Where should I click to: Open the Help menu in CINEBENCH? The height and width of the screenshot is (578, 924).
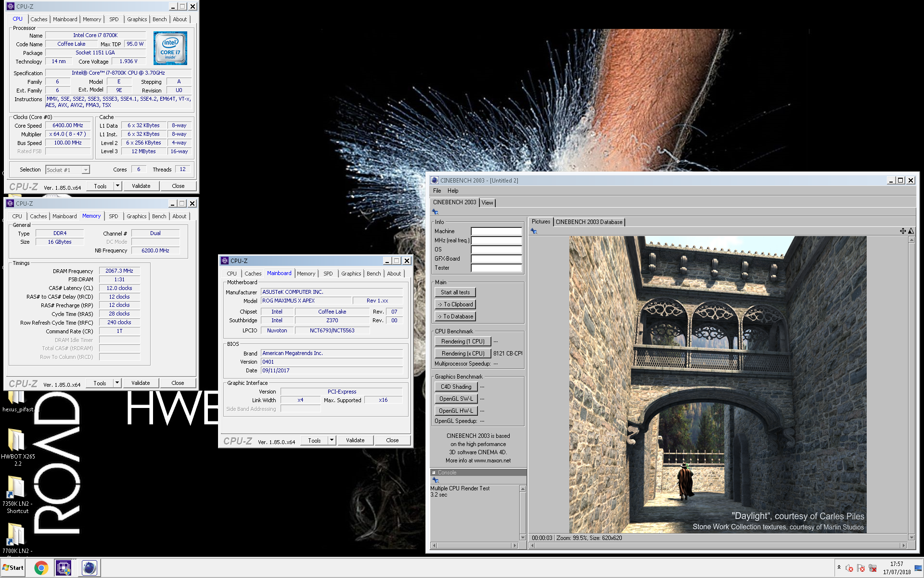tap(453, 191)
